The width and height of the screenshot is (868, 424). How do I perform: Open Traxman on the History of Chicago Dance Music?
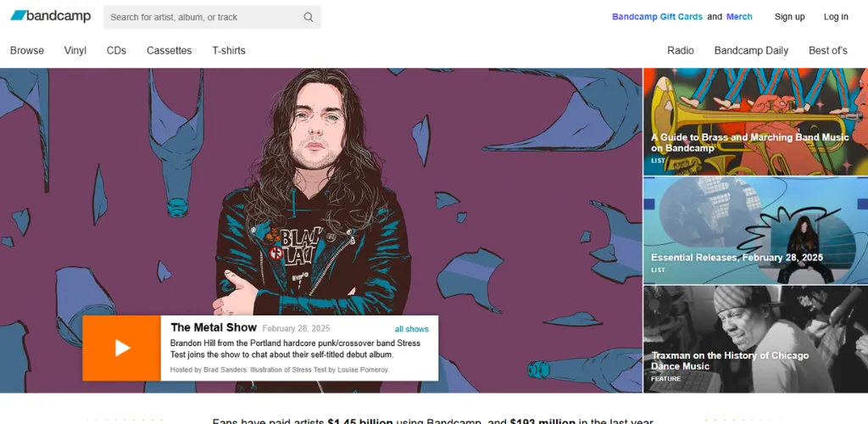coord(755,339)
